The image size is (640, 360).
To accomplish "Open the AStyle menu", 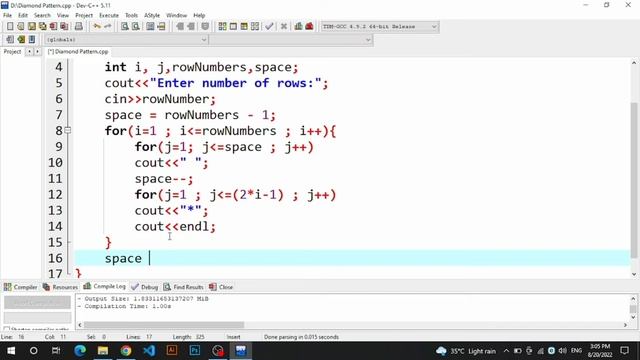I will pos(152,15).
